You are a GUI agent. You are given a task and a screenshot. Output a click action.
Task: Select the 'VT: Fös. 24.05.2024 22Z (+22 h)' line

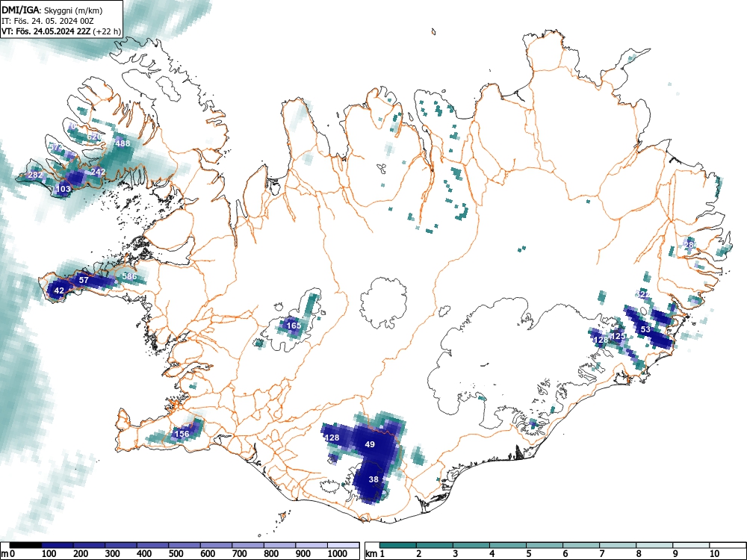pos(61,31)
